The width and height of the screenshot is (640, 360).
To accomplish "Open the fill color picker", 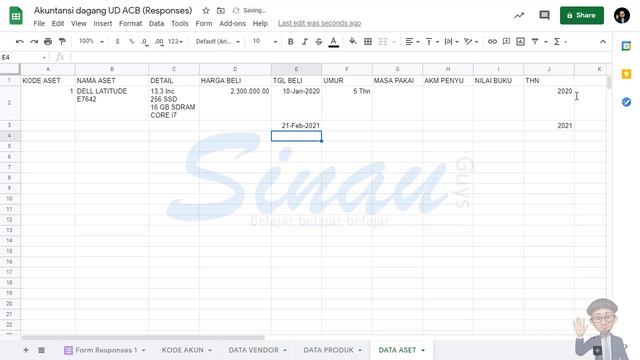I will (353, 42).
